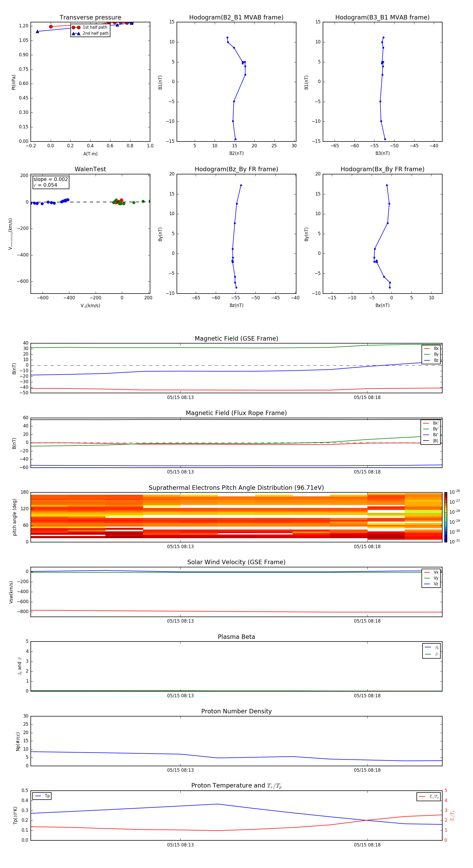Click Vx in the solar wind legend
Viewport: 473px width, 868px height.
click(431, 572)
